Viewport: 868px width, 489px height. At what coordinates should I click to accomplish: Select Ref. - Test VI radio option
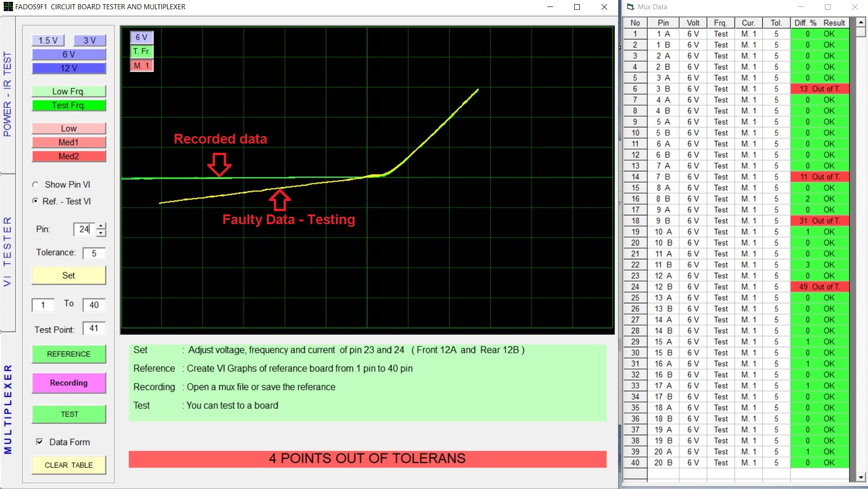[x=36, y=201]
